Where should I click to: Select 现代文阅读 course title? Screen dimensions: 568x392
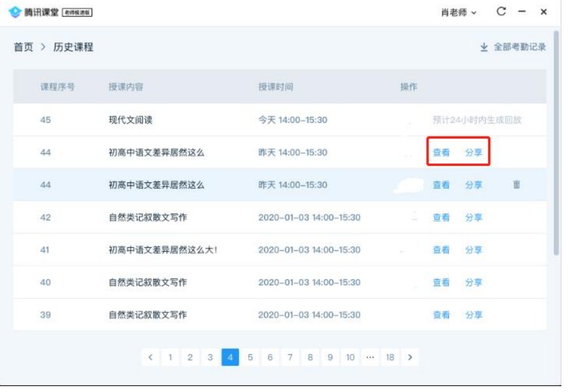[x=131, y=120]
